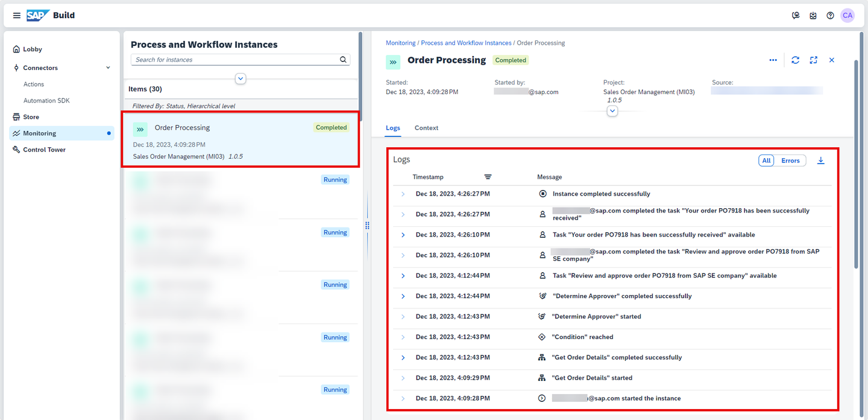The image size is (868, 420).
Task: Switch to the Context tab
Action: pyautogui.click(x=426, y=128)
